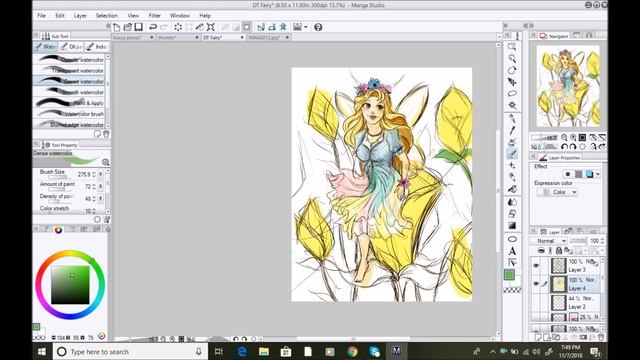Delete layer using trash icon in Layer panel
640x360 pixels.
point(601,338)
